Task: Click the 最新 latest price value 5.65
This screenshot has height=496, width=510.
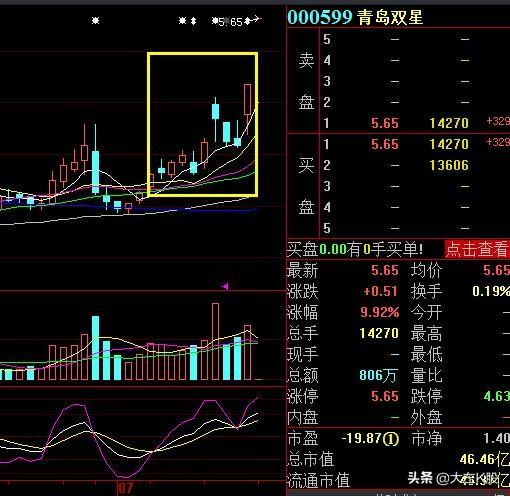Action: pyautogui.click(x=385, y=270)
